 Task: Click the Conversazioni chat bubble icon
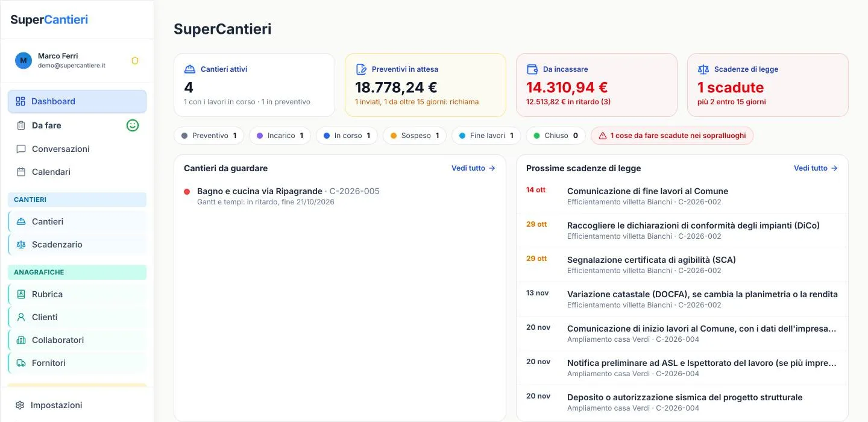(21, 149)
